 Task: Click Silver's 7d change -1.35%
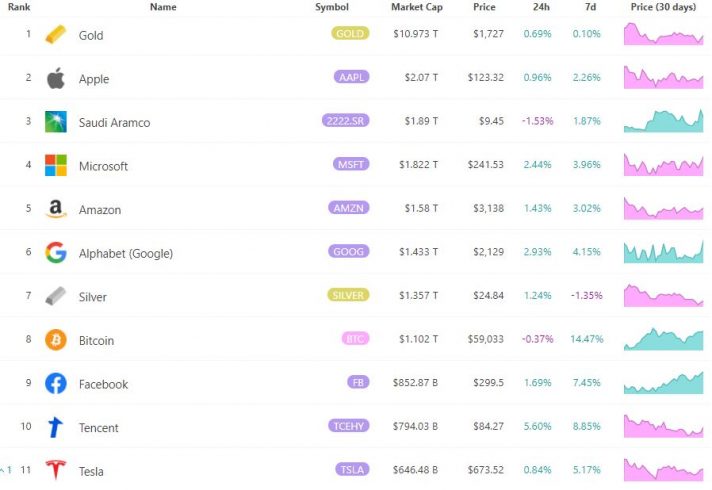tap(587, 295)
